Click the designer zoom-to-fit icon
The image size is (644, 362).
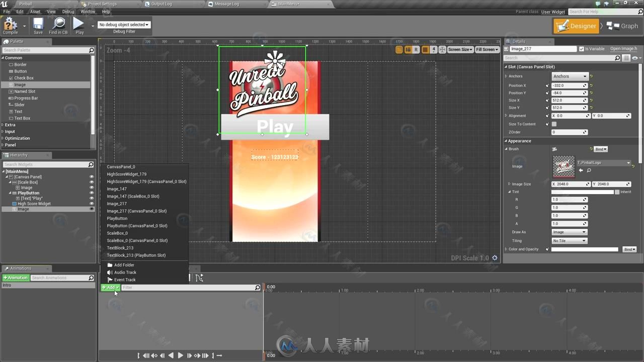442,50
